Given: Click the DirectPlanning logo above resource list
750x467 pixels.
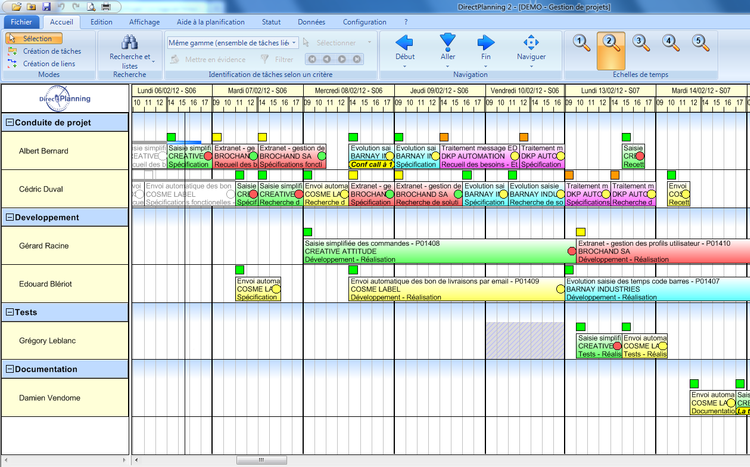Looking at the screenshot, I should [65, 99].
